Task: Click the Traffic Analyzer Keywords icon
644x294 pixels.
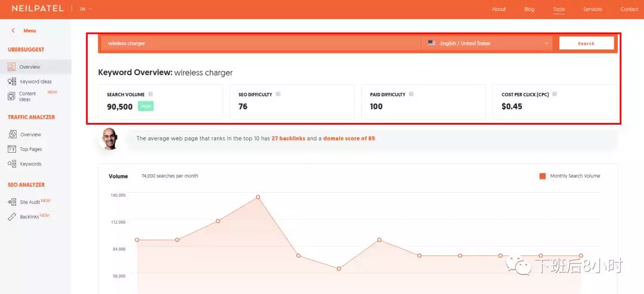Action: pyautogui.click(x=12, y=164)
